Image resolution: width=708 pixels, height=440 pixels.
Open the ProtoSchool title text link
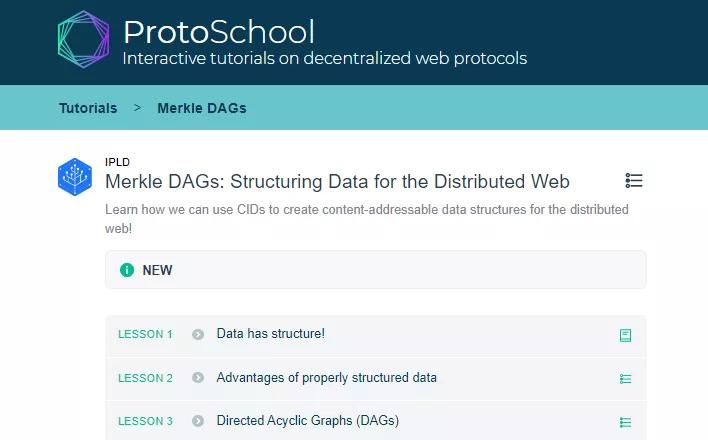click(x=219, y=32)
